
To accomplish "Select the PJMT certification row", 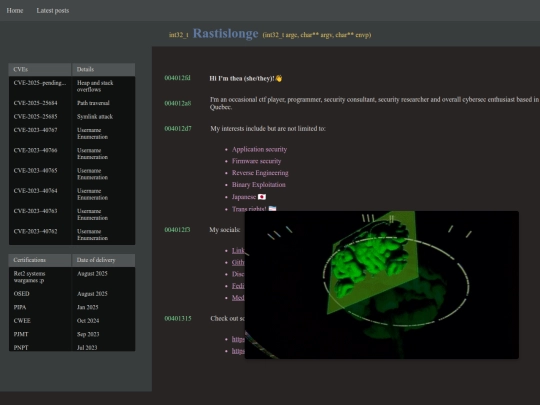I will pyautogui.click(x=72, y=334).
